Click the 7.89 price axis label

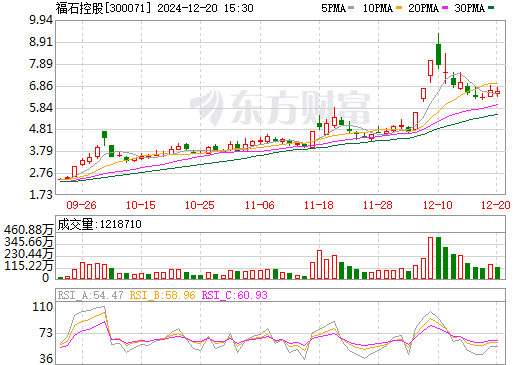pyautogui.click(x=41, y=64)
